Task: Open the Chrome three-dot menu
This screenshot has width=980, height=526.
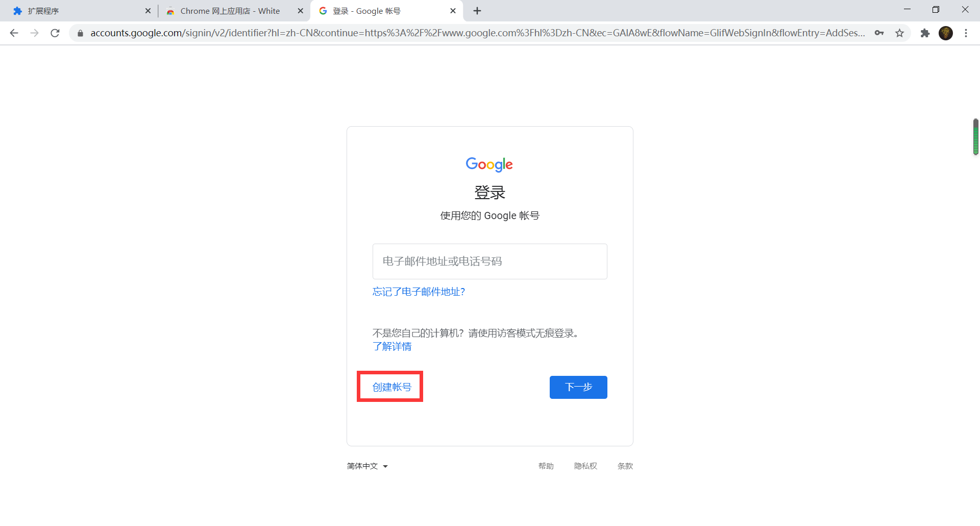Action: (966, 33)
